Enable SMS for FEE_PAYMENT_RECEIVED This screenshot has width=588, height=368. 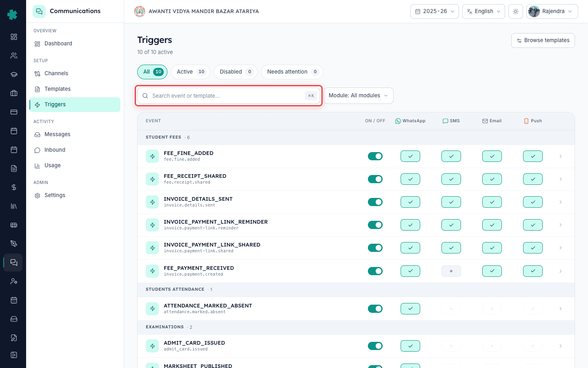(x=451, y=271)
